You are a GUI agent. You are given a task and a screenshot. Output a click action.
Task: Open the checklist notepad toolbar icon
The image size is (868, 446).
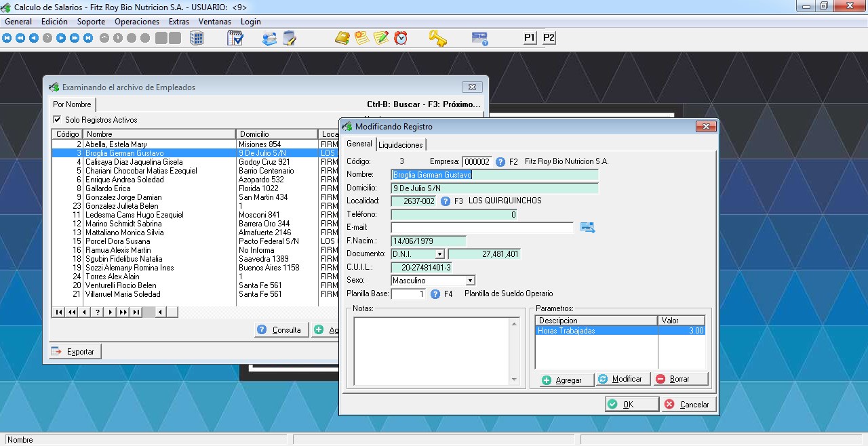pyautogui.click(x=235, y=38)
